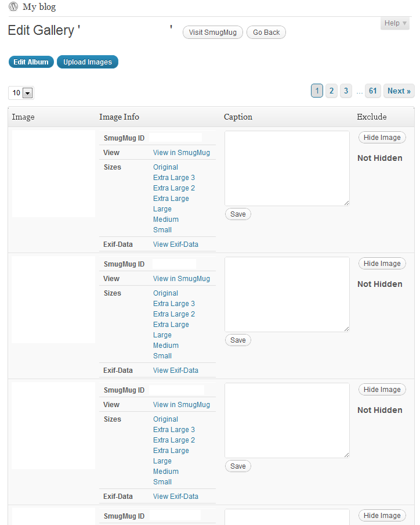
Task: Open Medium size link in third row
Action: click(x=166, y=472)
